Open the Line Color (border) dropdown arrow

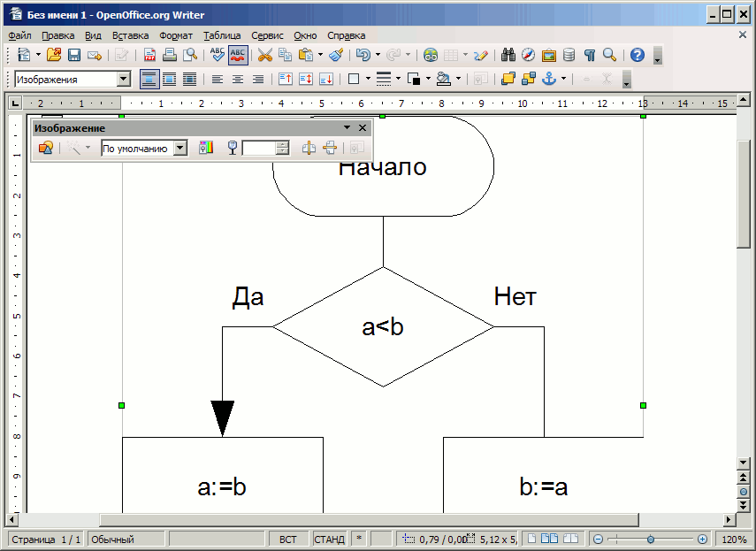click(x=428, y=79)
